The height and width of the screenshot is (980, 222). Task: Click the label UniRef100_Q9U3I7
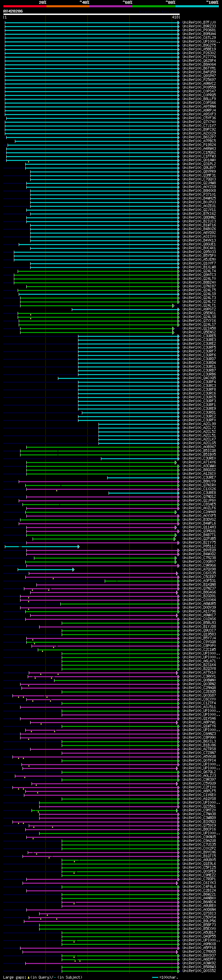click(x=199, y=631)
